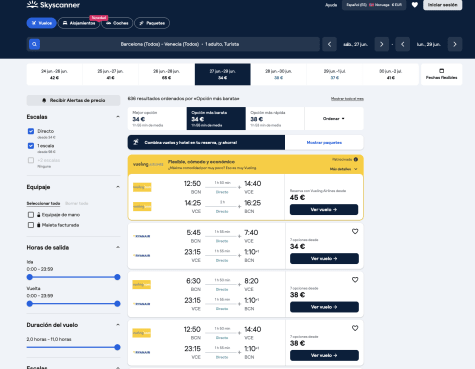
Task: Select Mejor opción sort tab
Action: tap(157, 119)
